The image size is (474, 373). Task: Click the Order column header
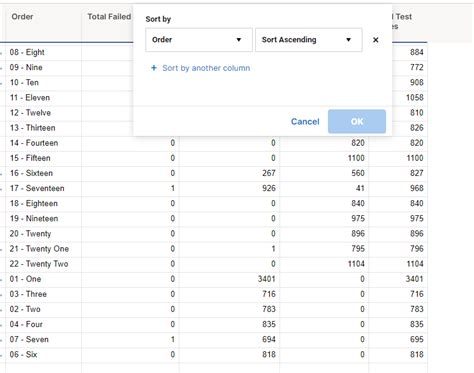[22, 17]
